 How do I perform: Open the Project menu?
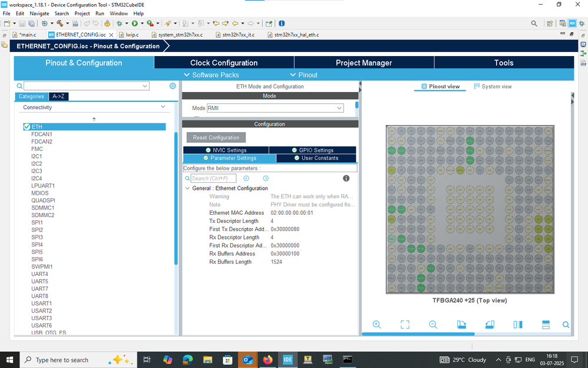coord(82,14)
